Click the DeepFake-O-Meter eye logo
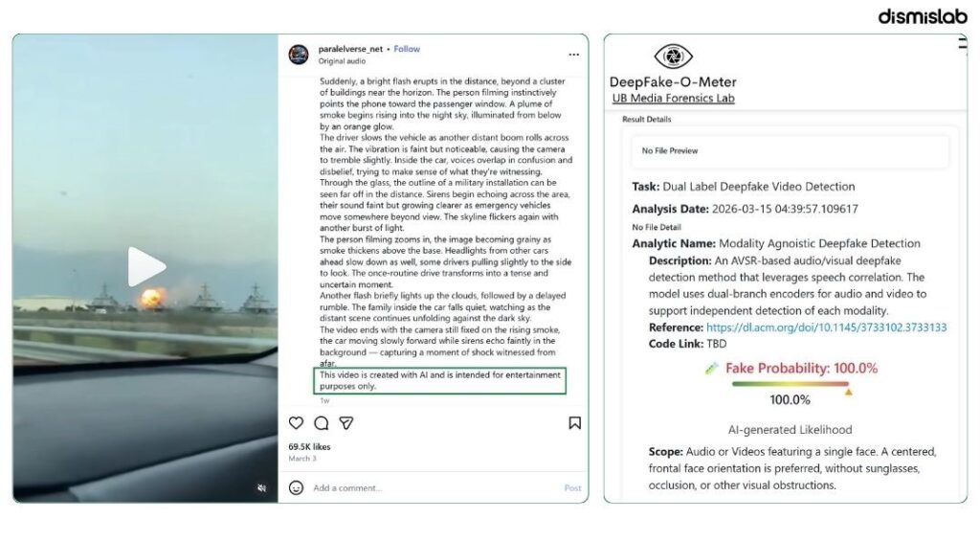This screenshot has width=980, height=541. [x=673, y=56]
